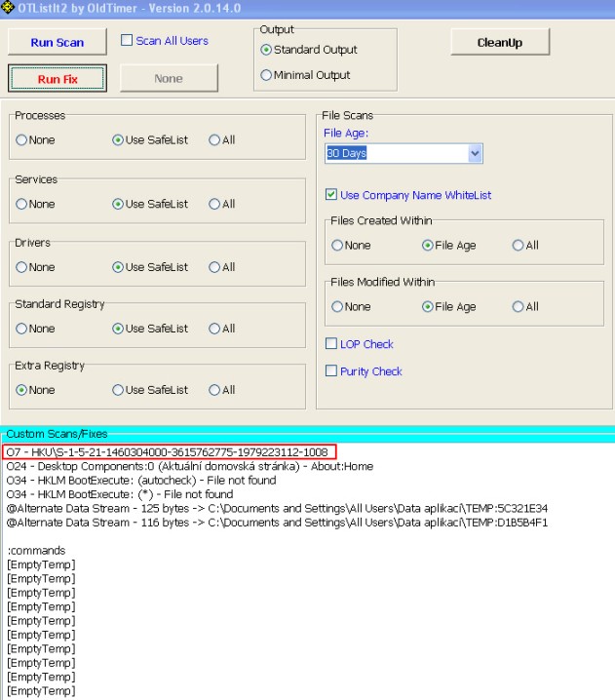Select Minimal Output radio option
This screenshot has width=615, height=700.
pyautogui.click(x=266, y=75)
